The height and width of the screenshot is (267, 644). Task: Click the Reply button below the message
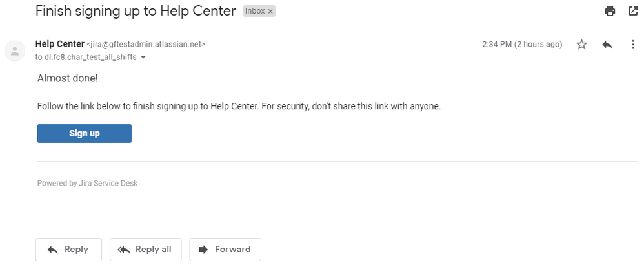point(68,250)
